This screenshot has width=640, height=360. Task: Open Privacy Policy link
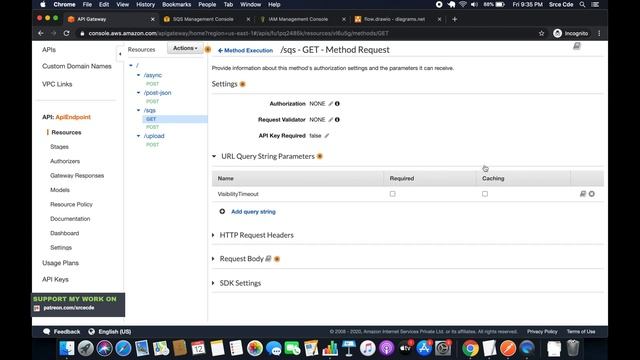(x=542, y=332)
